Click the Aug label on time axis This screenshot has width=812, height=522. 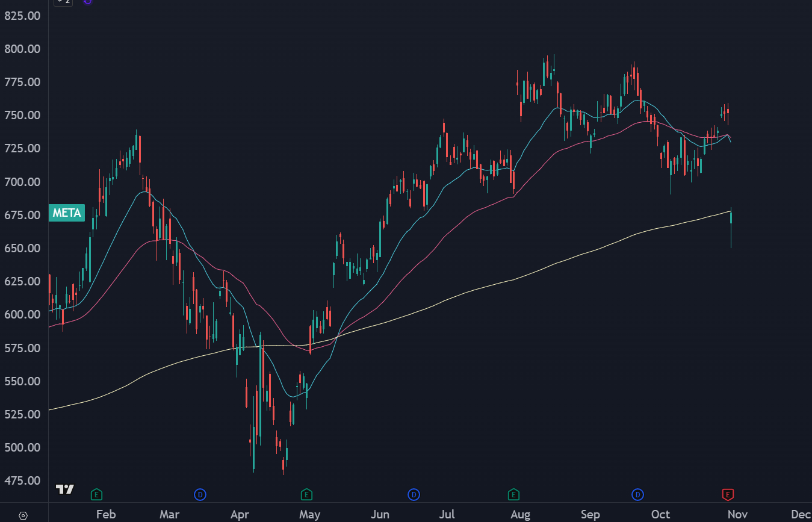point(520,514)
